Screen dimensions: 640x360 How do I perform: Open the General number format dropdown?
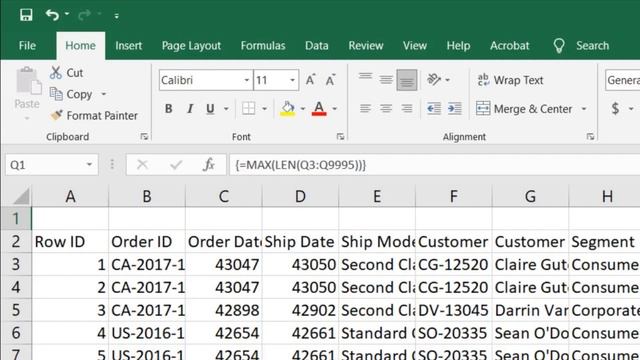[x=623, y=80]
